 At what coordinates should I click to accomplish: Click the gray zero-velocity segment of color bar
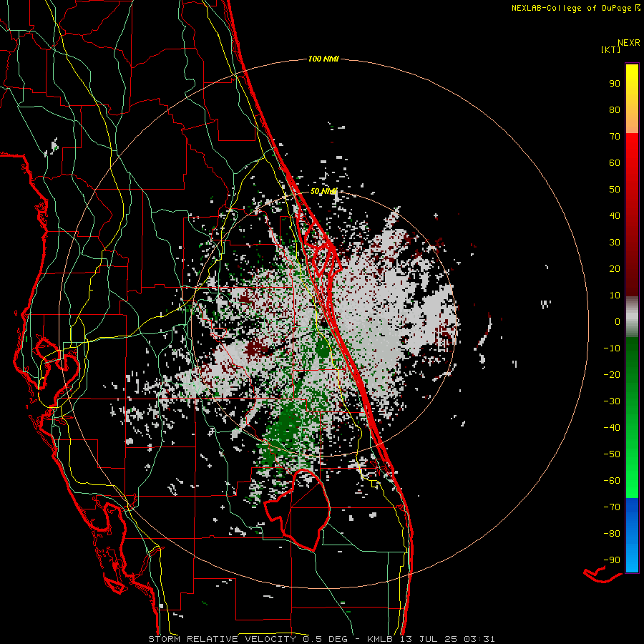click(x=632, y=317)
